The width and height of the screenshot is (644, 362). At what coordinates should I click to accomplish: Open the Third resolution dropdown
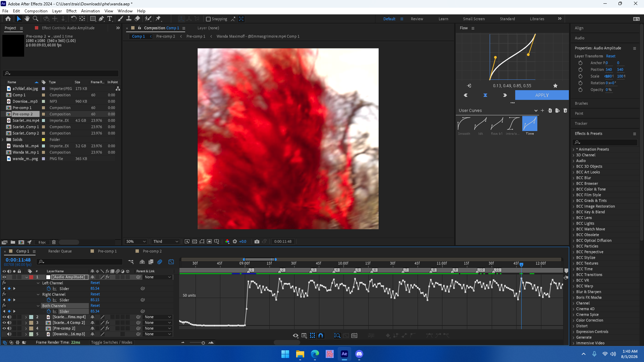tap(166, 241)
